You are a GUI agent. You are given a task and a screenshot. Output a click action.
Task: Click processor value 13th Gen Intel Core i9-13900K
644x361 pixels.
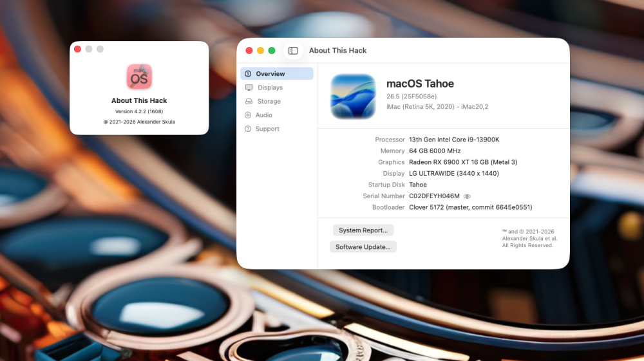[454, 140]
